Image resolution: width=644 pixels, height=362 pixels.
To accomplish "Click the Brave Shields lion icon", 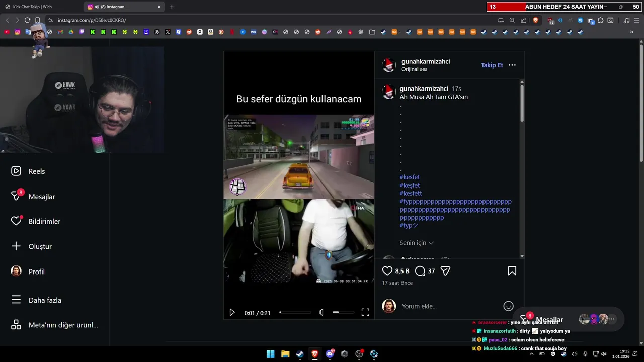I will [535, 20].
